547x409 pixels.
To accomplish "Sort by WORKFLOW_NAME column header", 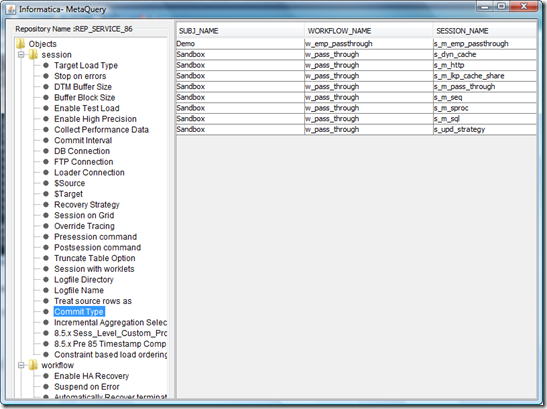I will click(369, 31).
